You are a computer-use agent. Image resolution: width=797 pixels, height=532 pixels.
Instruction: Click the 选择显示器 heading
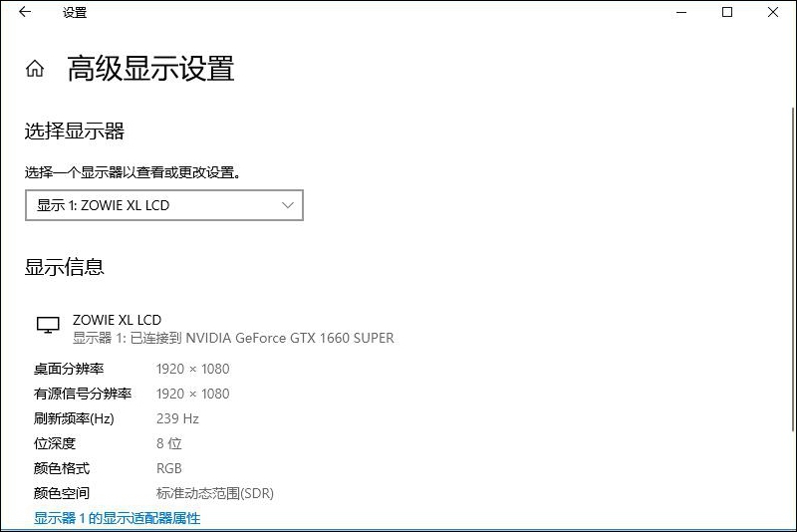(x=74, y=132)
